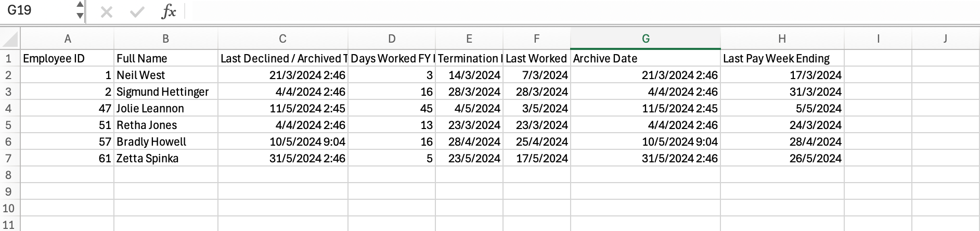Click Jolie Leannon's Days Worked value 45

(392, 108)
